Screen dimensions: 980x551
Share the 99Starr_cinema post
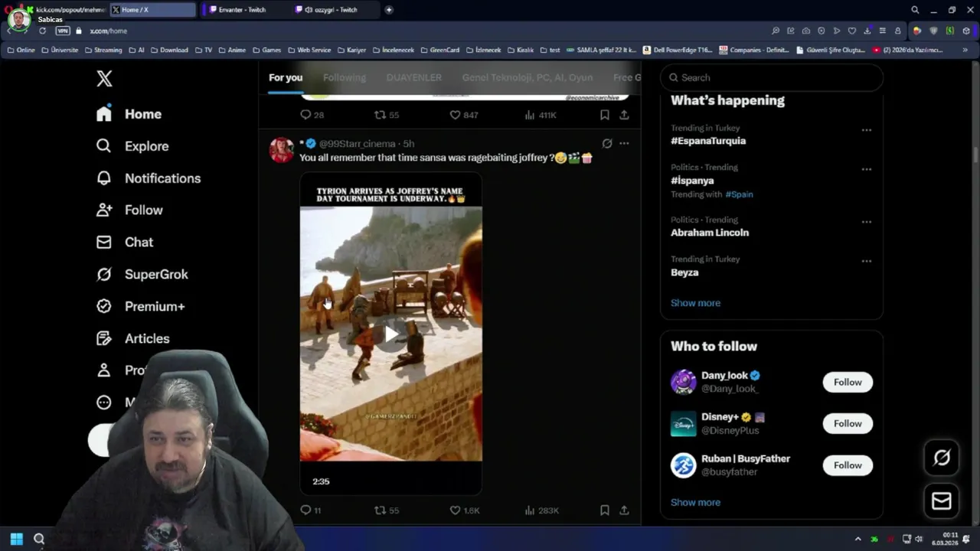click(624, 510)
